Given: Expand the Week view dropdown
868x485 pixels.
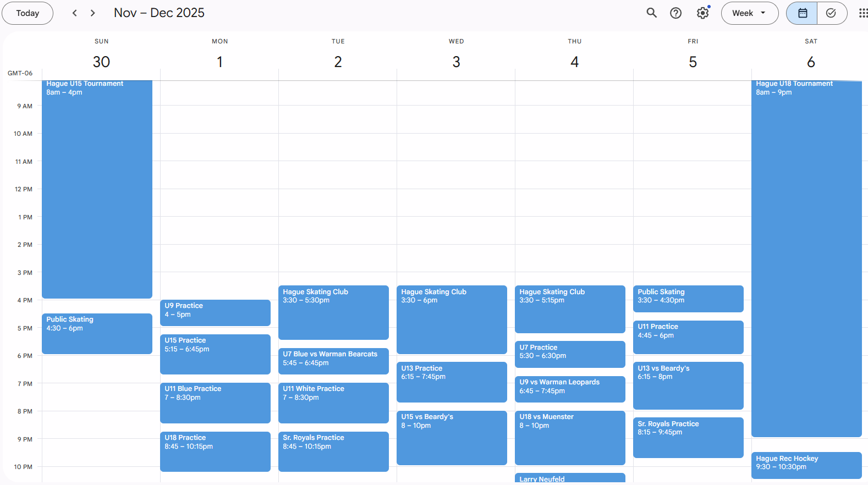Looking at the screenshot, I should point(749,13).
